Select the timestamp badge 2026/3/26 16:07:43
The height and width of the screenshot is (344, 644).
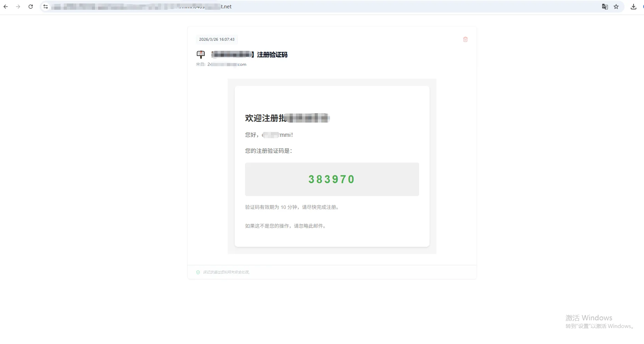click(x=217, y=39)
